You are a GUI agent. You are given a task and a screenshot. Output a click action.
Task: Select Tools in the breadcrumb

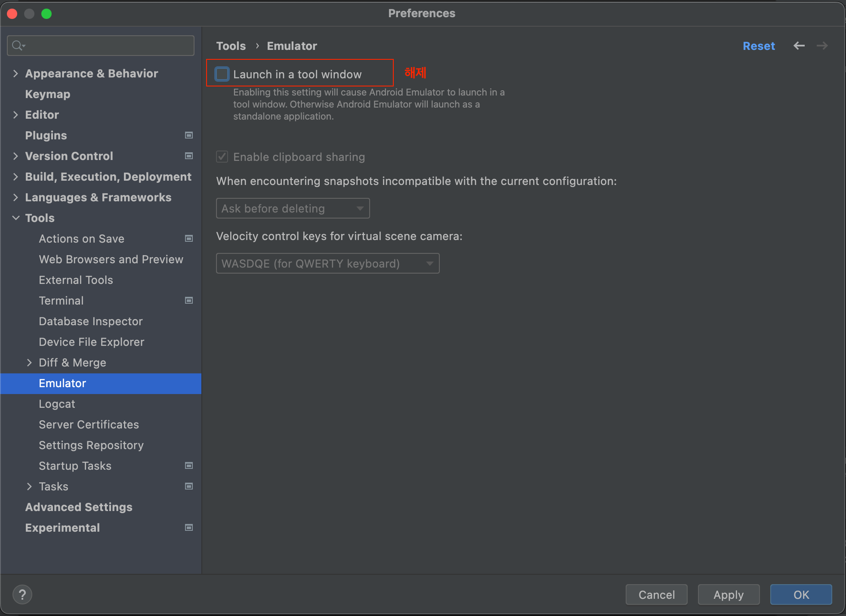(231, 46)
